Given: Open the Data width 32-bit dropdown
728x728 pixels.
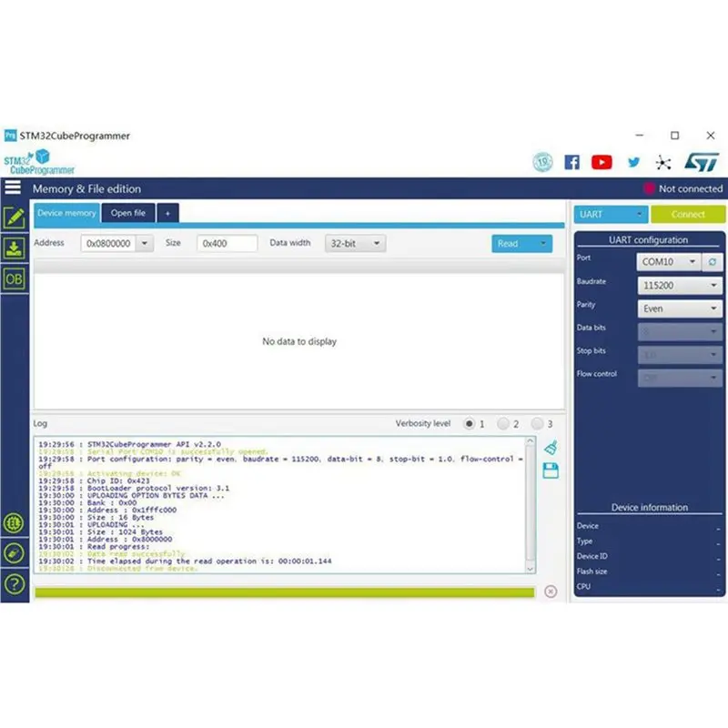Looking at the screenshot, I should (x=355, y=243).
